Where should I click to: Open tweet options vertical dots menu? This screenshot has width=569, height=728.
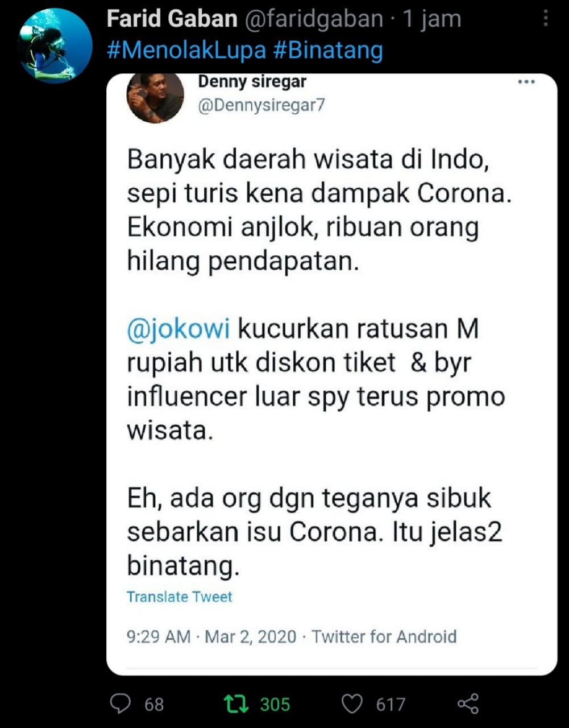(546, 19)
